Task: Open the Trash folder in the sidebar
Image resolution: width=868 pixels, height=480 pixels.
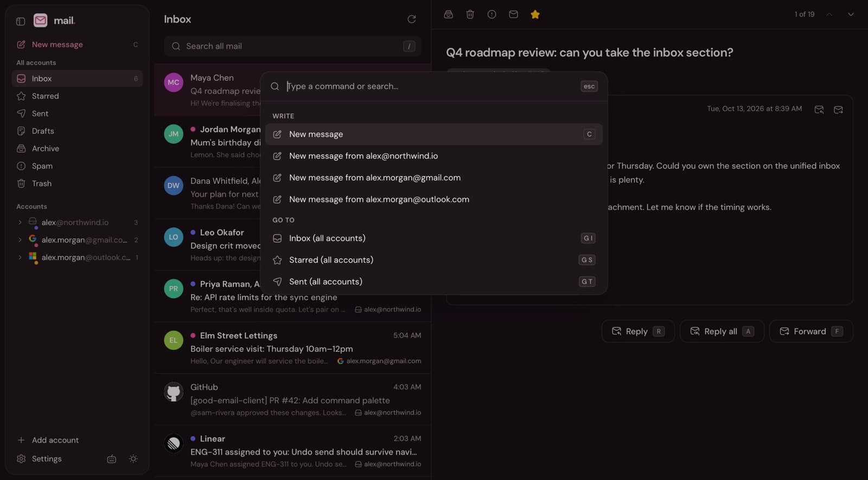Action: 76,184
